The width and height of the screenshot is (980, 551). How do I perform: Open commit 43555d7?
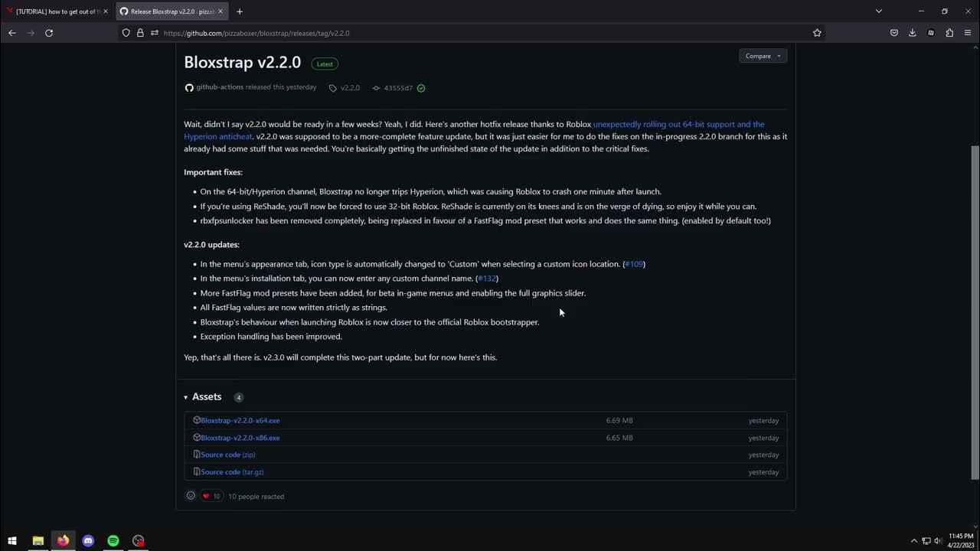(x=398, y=88)
